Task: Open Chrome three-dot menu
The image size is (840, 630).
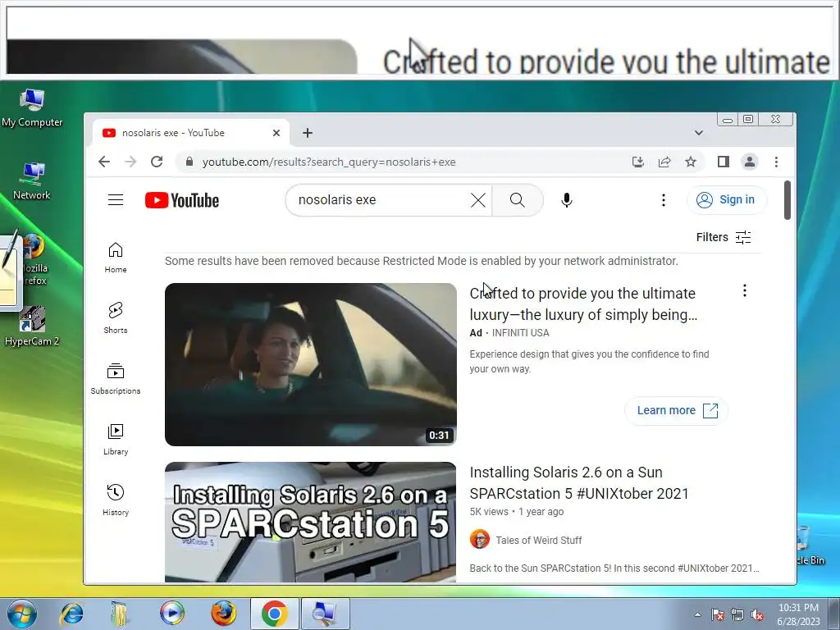Action: pos(776,162)
